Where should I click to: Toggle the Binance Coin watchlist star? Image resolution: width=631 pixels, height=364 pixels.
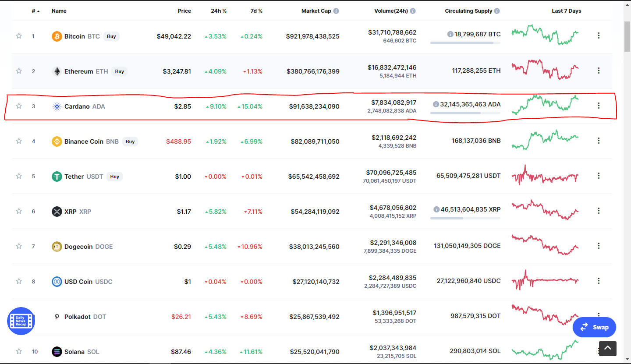(19, 141)
